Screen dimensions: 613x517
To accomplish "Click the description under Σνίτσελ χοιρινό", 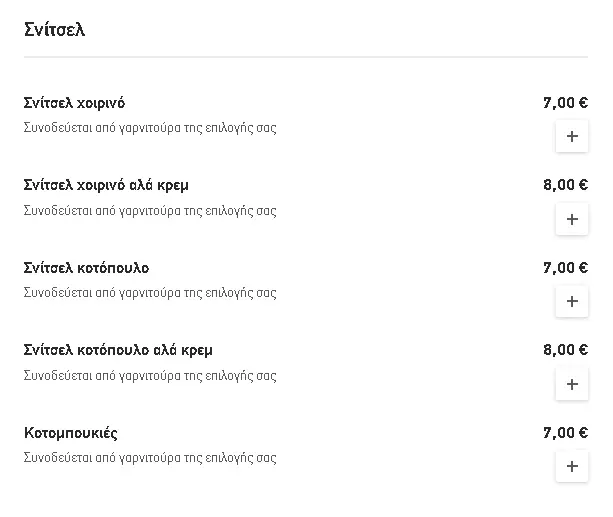I will 150,128.
